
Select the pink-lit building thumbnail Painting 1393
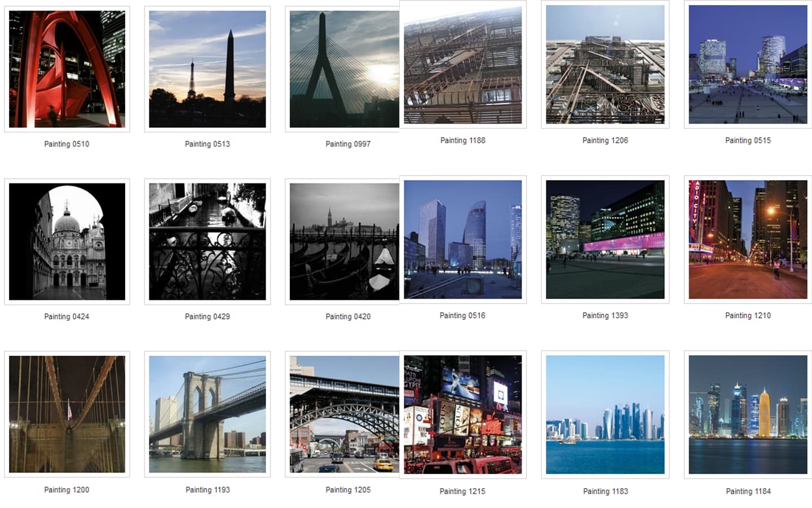[x=605, y=239]
